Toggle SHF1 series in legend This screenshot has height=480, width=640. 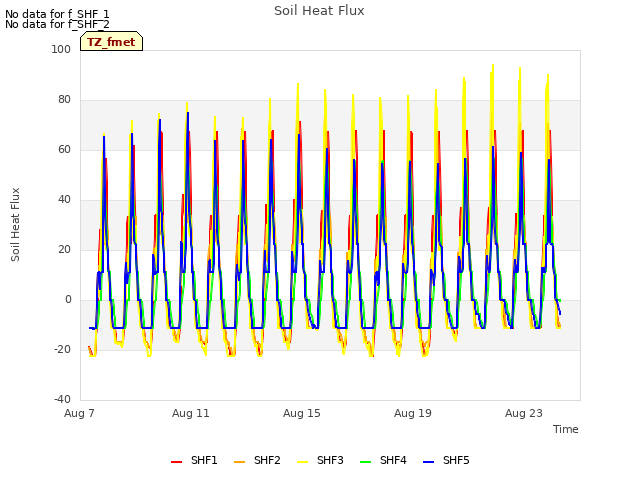(194, 460)
